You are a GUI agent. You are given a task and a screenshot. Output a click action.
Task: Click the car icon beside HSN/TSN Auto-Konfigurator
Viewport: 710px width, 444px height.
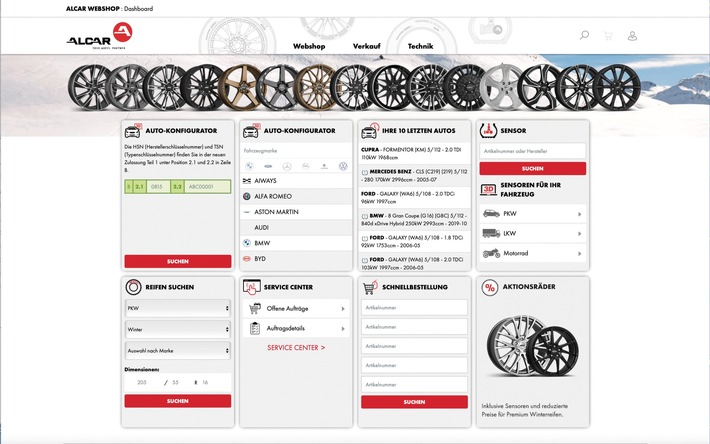pos(133,131)
